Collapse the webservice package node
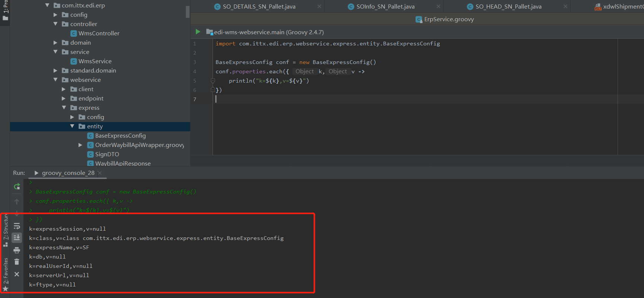This screenshot has width=644, height=298. [x=55, y=80]
